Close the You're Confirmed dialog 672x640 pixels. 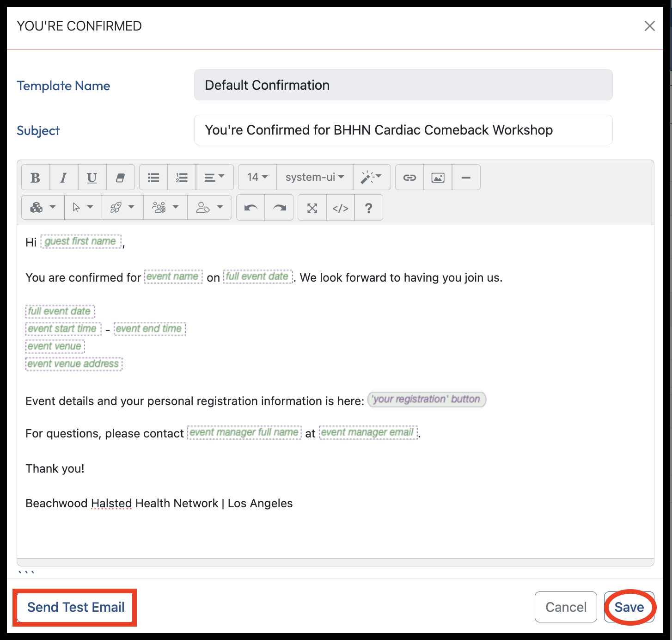(x=649, y=26)
